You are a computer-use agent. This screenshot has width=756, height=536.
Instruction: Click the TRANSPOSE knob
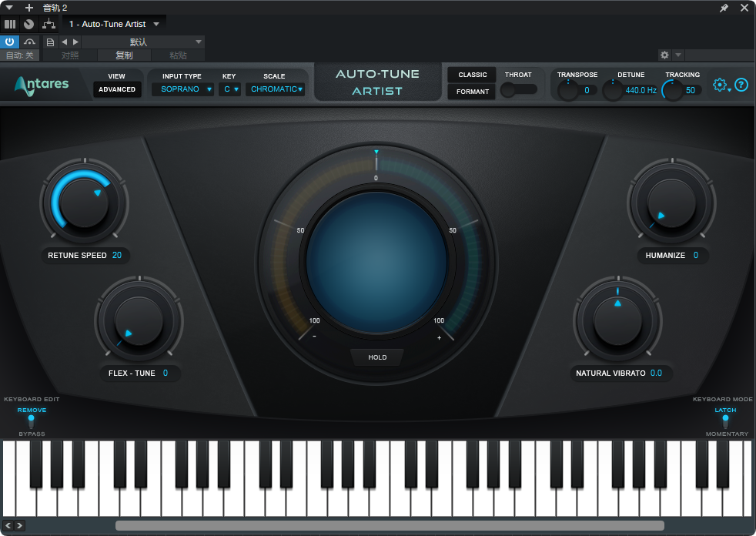(x=568, y=90)
